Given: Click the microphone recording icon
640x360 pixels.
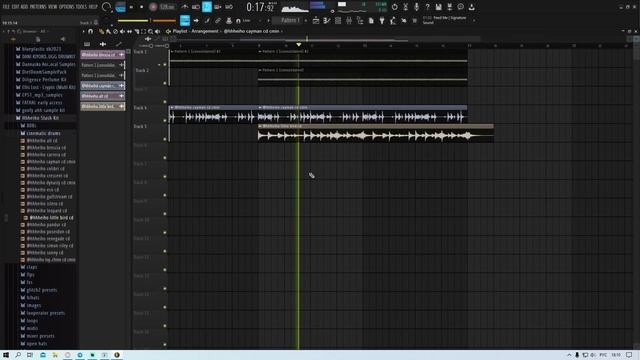Looking at the screenshot, I should tap(416, 7).
